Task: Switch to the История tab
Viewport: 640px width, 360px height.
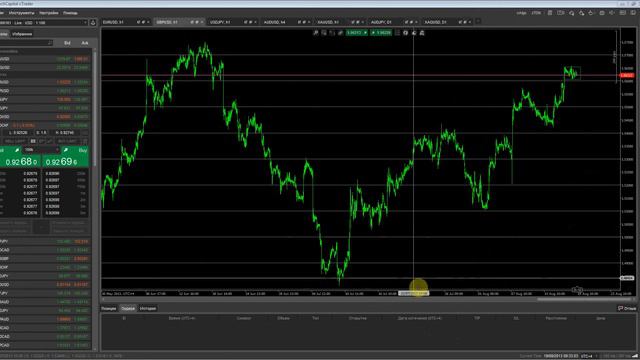Action: [148, 309]
